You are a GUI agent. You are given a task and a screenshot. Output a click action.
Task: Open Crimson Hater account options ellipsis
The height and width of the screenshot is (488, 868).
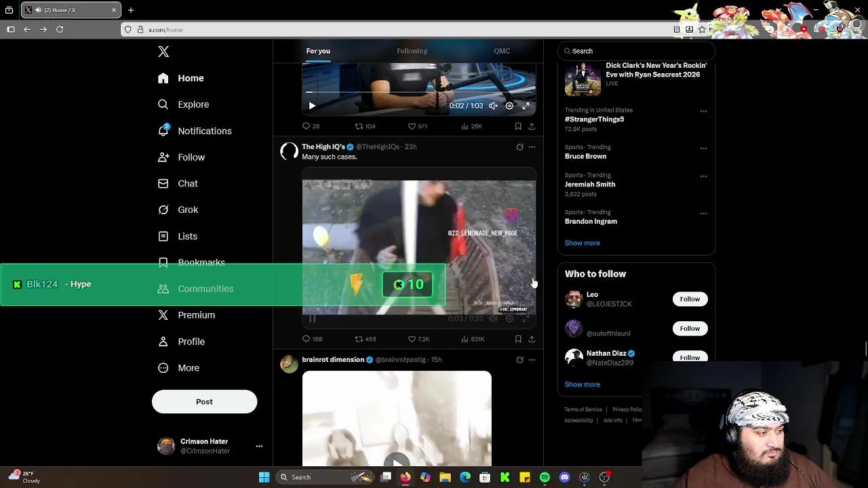tap(259, 446)
